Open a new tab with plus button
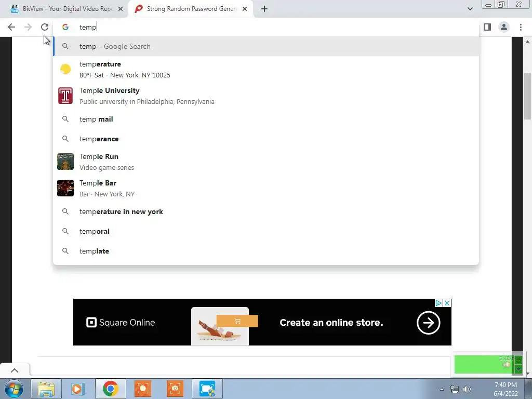 point(264,9)
